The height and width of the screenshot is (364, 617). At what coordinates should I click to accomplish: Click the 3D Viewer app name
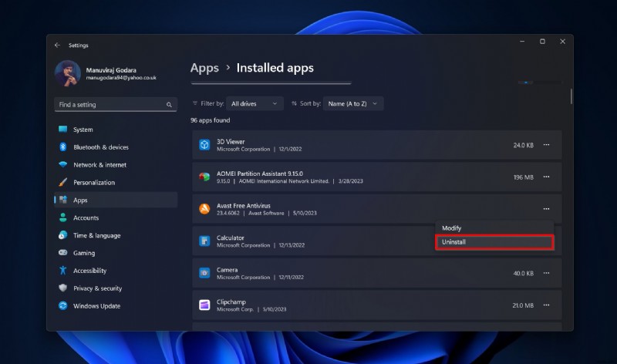[231, 142]
